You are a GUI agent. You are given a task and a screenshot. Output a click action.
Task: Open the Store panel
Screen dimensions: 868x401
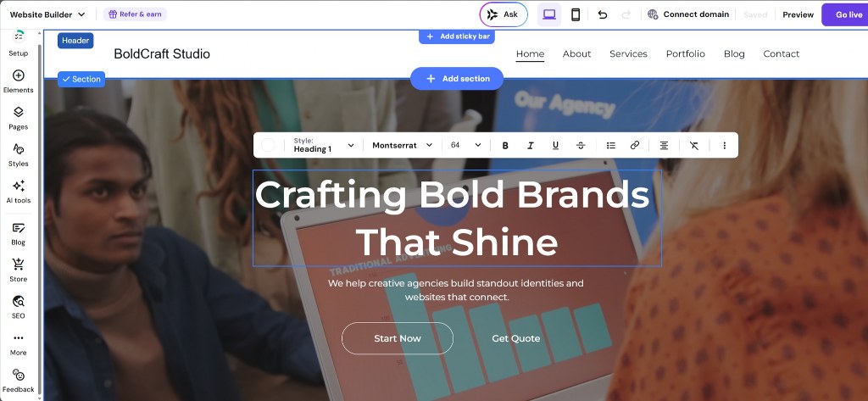19,270
